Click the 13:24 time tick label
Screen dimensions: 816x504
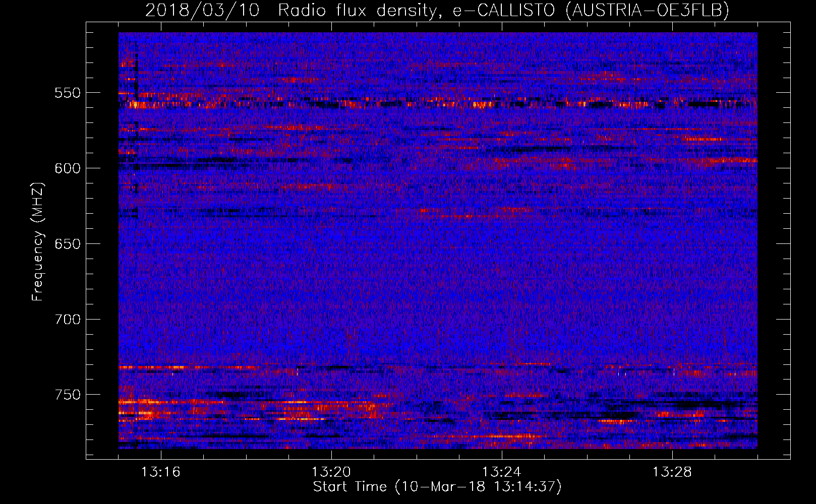[x=502, y=472]
